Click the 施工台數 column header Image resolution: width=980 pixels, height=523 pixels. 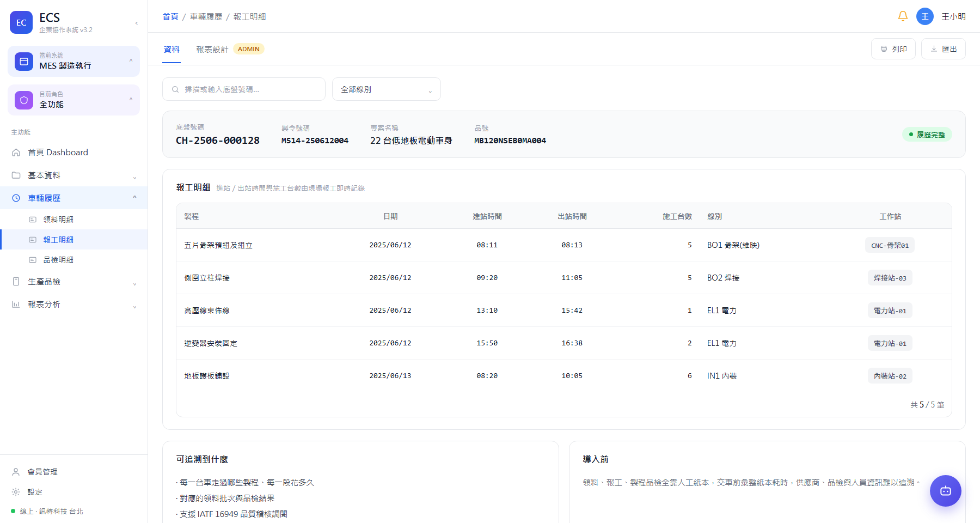[x=677, y=216]
